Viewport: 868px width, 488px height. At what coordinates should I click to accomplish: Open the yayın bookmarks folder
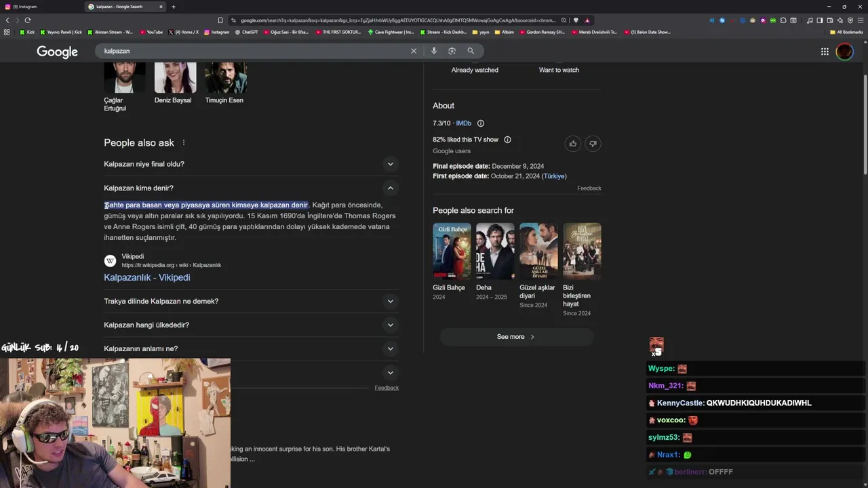(x=481, y=32)
